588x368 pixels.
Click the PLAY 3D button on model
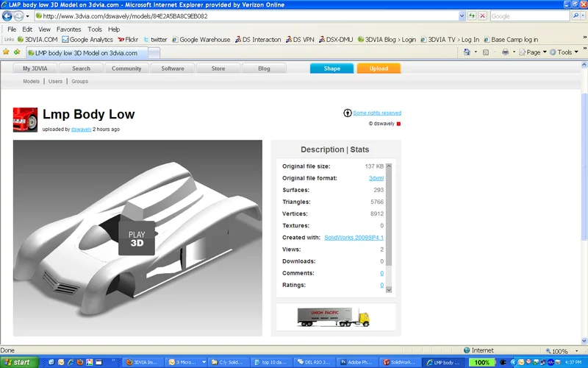[137, 238]
